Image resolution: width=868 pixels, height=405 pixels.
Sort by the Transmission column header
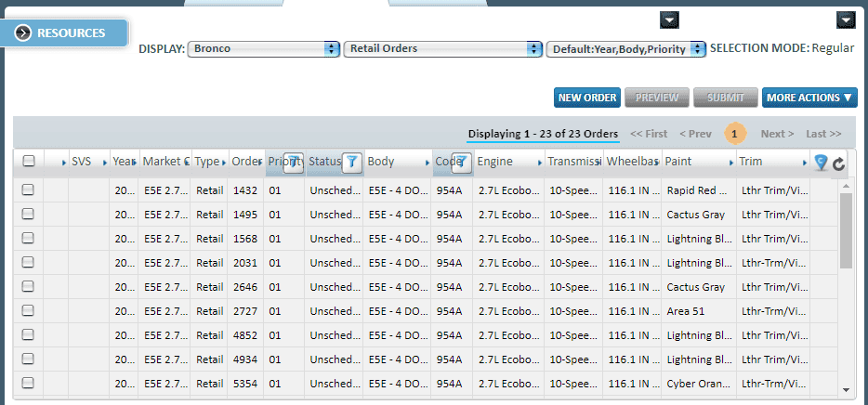point(573,162)
